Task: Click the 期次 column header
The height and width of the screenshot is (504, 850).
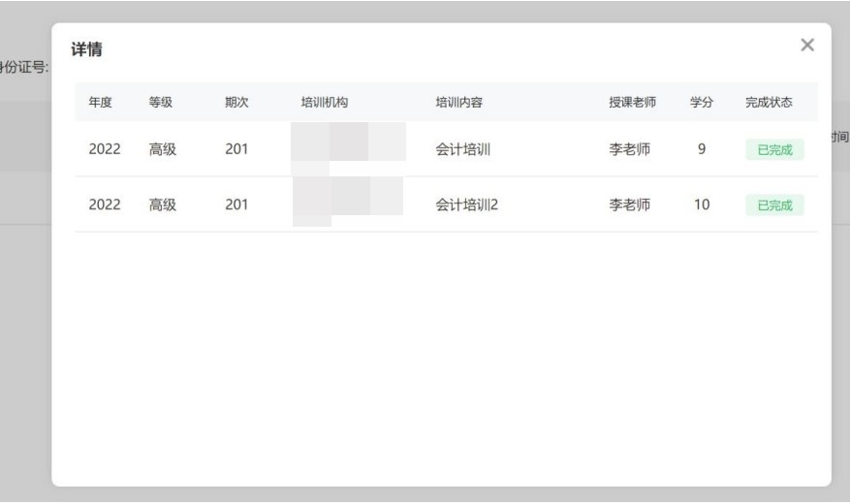Action: click(x=236, y=103)
